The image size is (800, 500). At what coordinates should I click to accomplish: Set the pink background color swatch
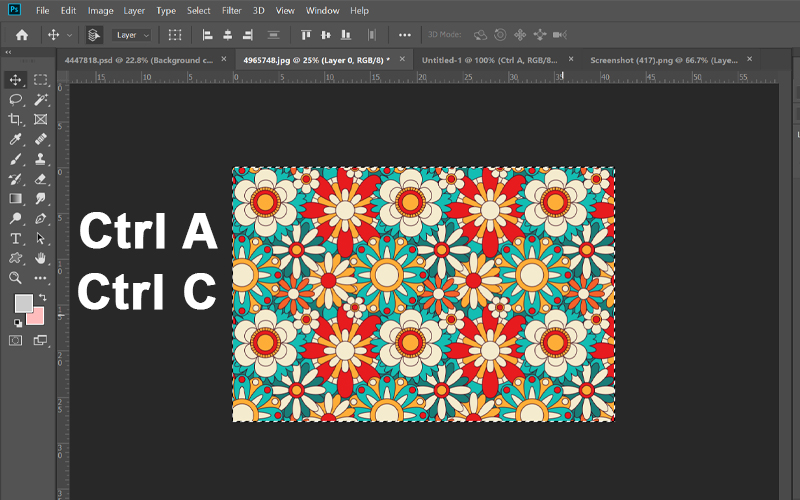point(36,317)
